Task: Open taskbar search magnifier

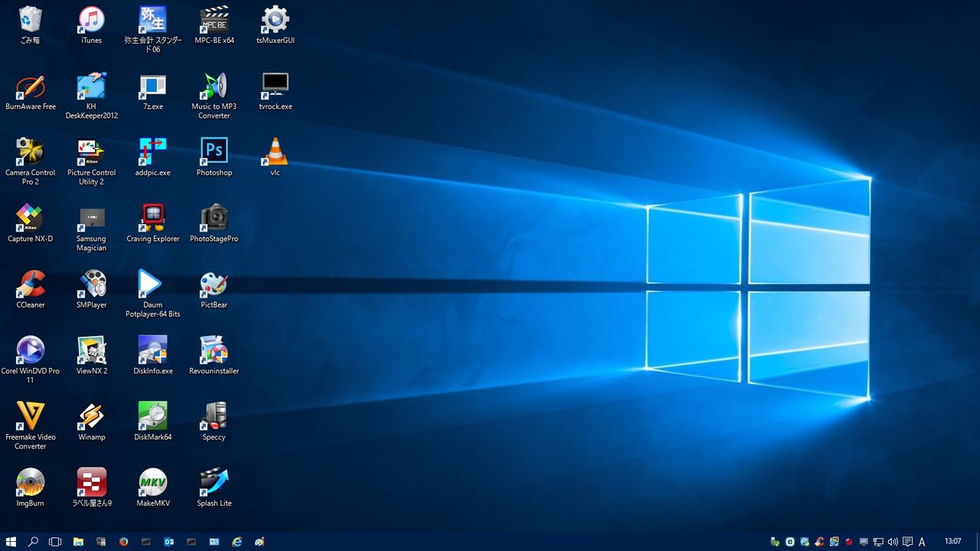Action: click(33, 542)
